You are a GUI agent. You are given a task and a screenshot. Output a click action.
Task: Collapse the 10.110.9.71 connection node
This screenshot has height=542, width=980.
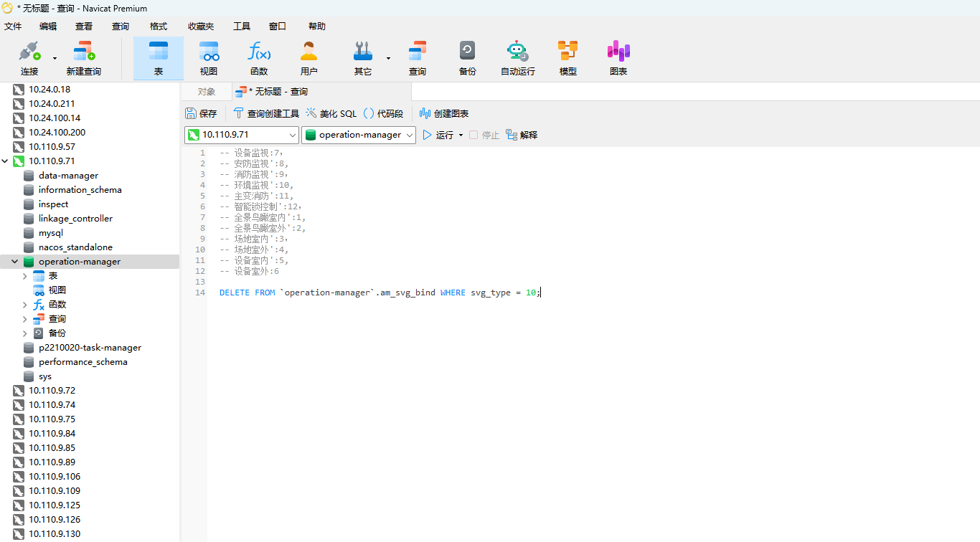click(x=6, y=161)
